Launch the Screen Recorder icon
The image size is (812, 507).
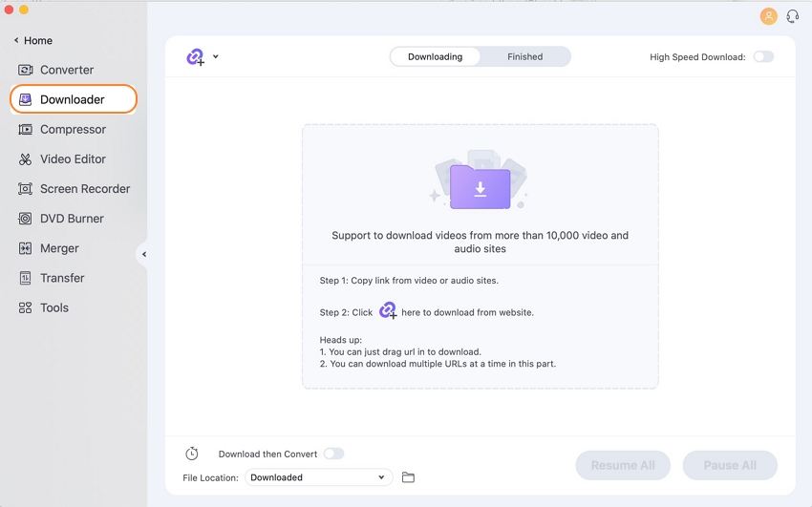tap(25, 189)
